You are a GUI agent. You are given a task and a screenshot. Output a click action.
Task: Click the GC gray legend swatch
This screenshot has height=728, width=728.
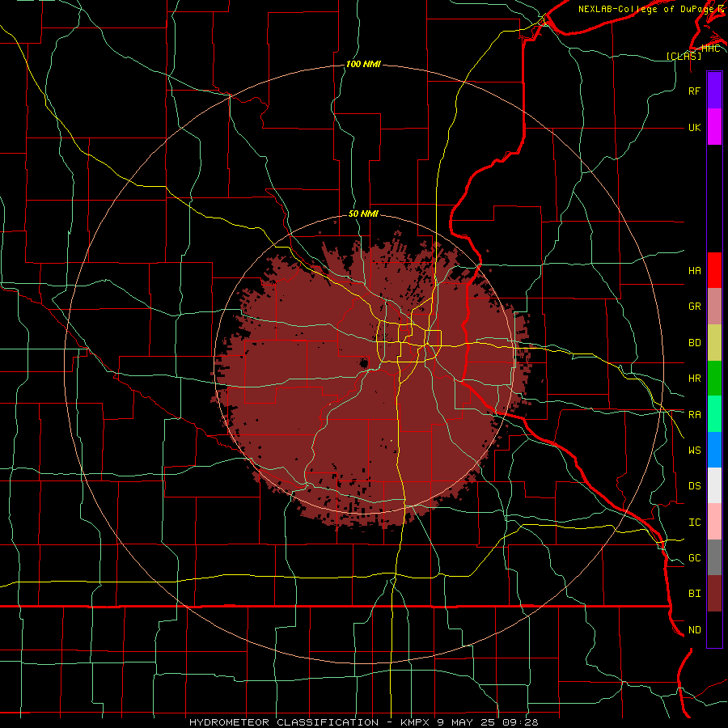pos(714,557)
